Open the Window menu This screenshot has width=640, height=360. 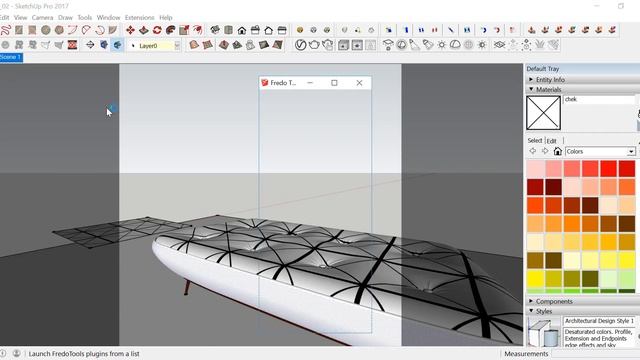(x=108, y=18)
